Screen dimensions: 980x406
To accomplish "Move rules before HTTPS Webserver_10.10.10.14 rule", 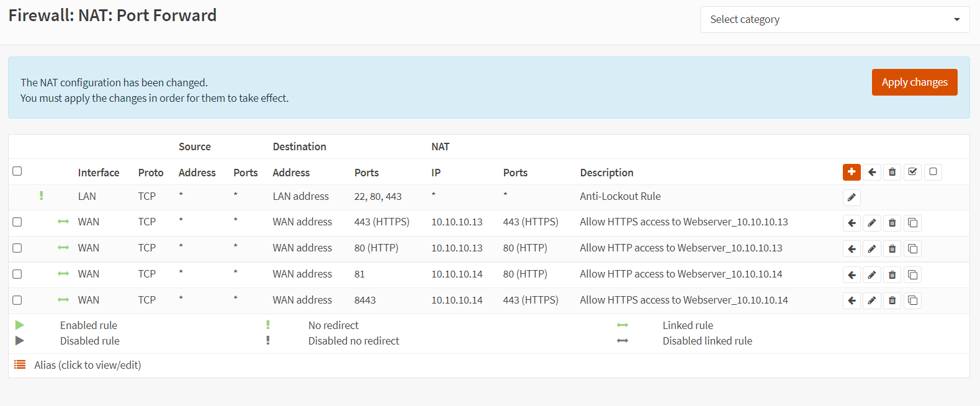I will [x=852, y=301].
